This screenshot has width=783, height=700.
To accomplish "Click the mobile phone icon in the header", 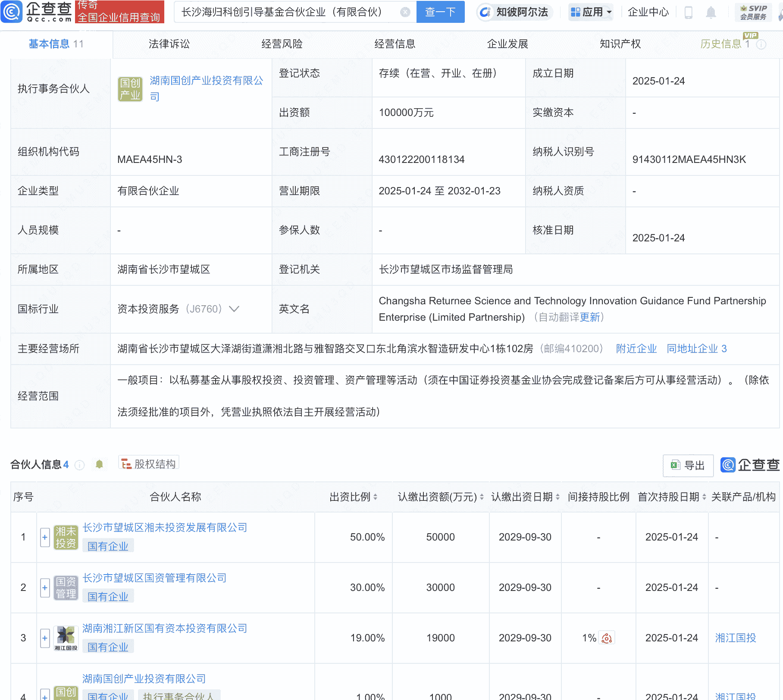I will coord(689,12).
